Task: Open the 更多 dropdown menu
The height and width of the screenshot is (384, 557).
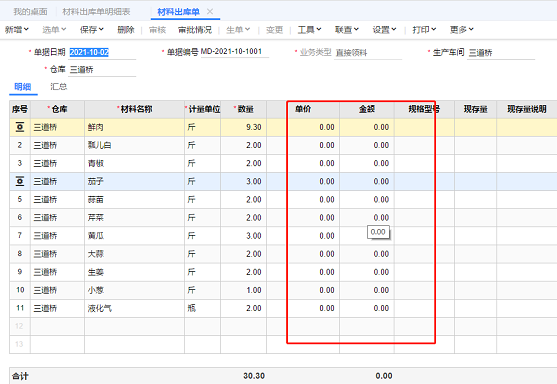Action: point(462,30)
